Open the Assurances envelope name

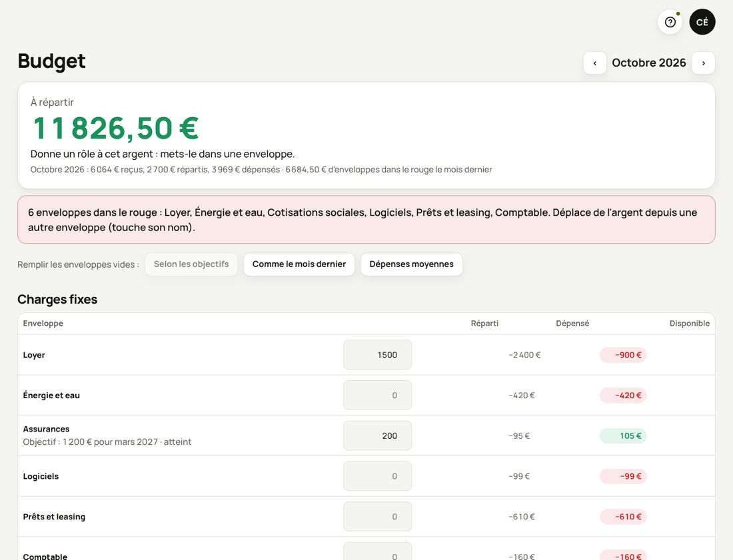click(x=46, y=429)
